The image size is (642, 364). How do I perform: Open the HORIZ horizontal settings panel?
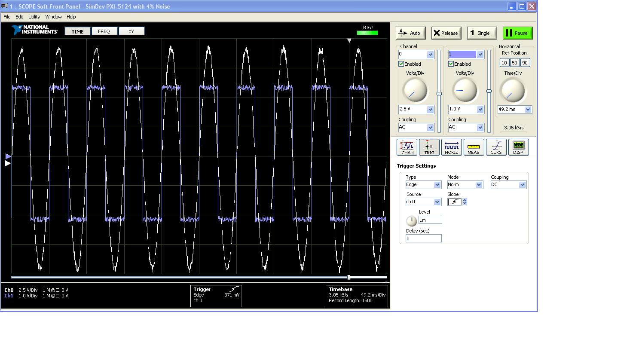pyautogui.click(x=451, y=147)
